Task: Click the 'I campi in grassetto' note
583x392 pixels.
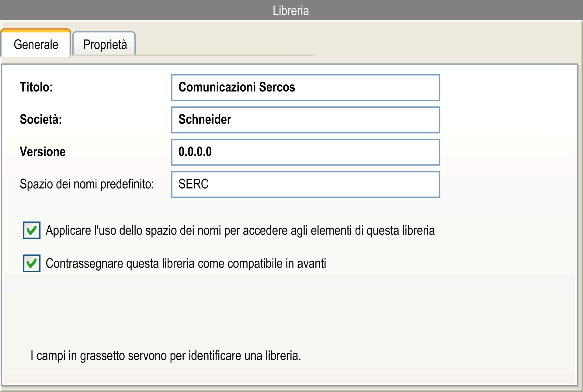Action: pos(166,356)
